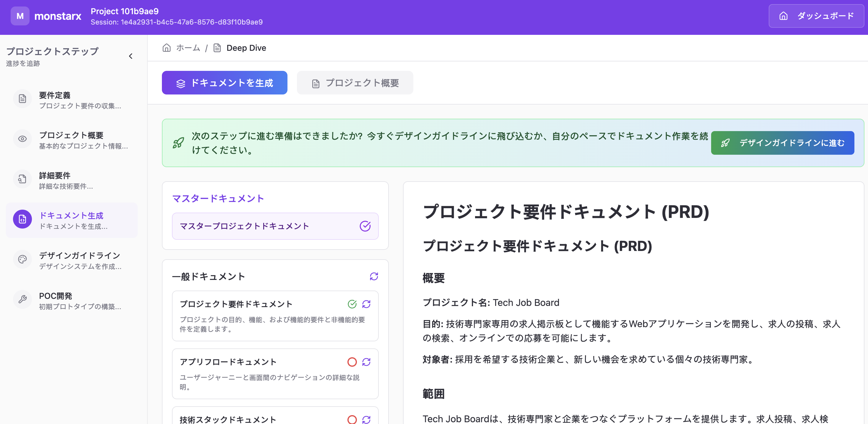The width and height of the screenshot is (868, 424).
Task: Click the check mark on マスタープロジェクトドキュメント
Action: click(365, 226)
